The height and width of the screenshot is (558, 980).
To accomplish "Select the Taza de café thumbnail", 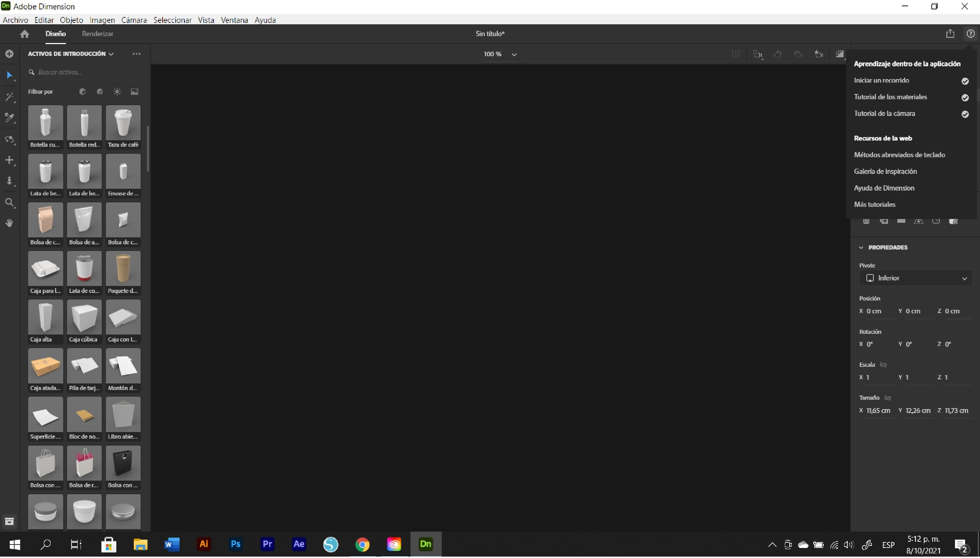I will [123, 126].
